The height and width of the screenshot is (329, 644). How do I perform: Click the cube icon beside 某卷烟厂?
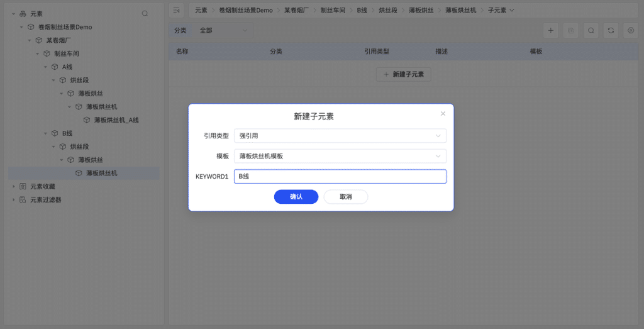pyautogui.click(x=38, y=40)
